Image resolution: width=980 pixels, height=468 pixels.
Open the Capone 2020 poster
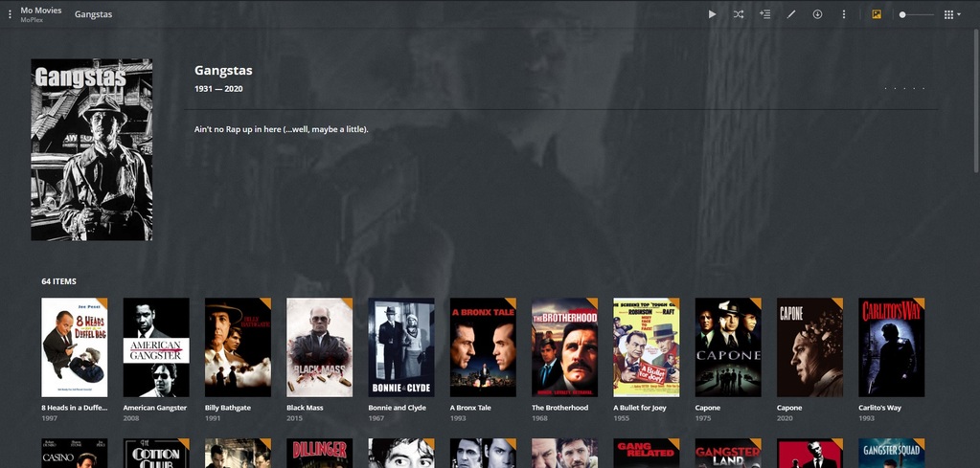point(810,347)
